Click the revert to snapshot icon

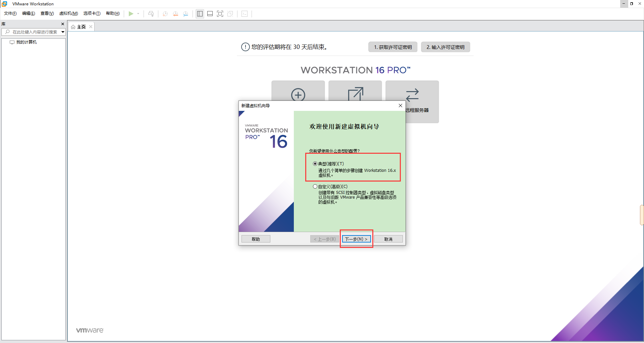point(175,14)
